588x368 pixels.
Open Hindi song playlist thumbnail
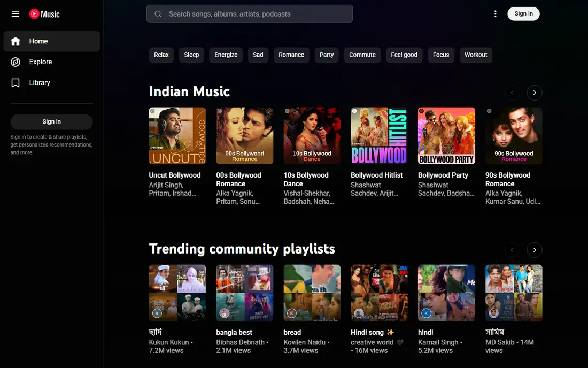[x=379, y=293]
